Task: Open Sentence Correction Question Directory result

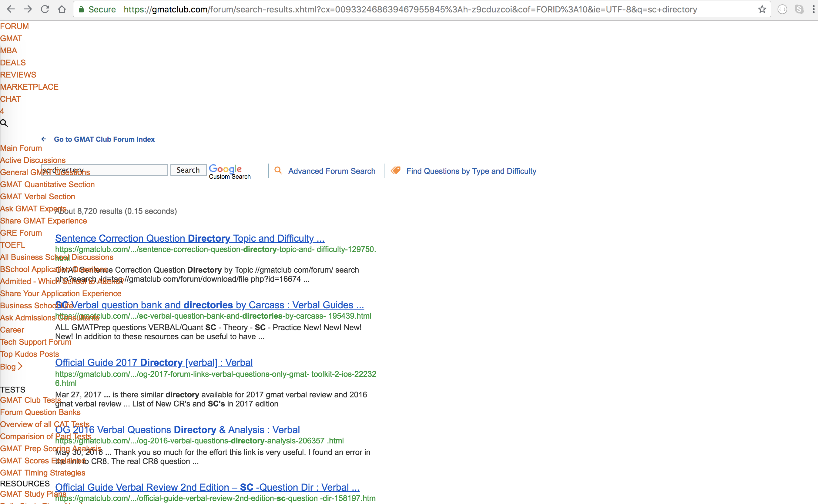Action: tap(190, 238)
